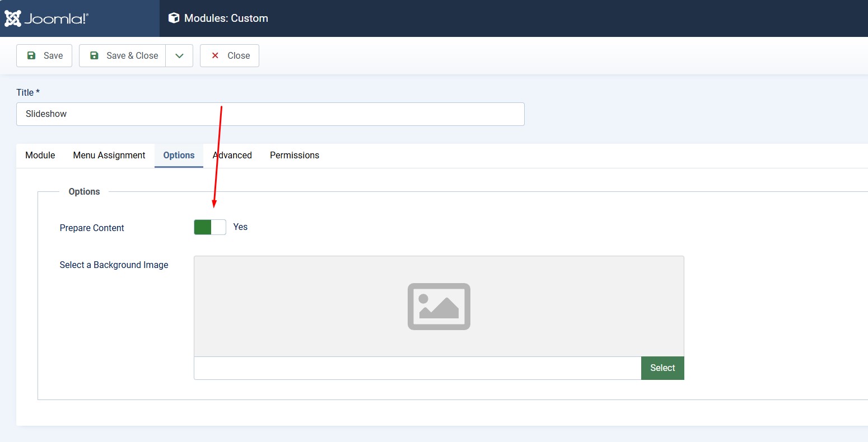This screenshot has height=442, width=868.
Task: Click the Save button with disk icon
Action: coord(44,55)
